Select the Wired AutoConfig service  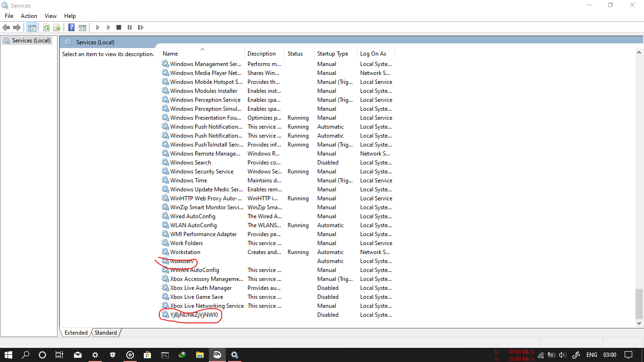click(x=278, y=216)
